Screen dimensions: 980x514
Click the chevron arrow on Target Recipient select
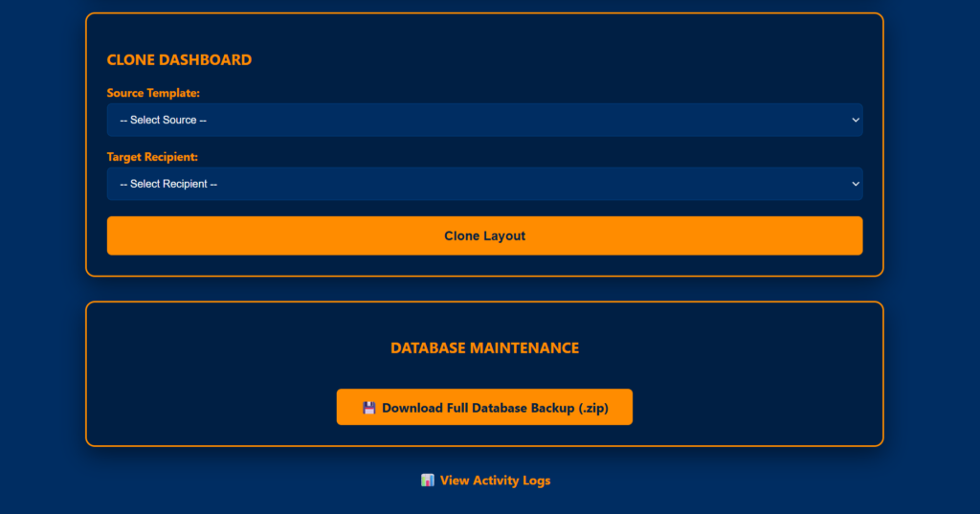click(855, 184)
